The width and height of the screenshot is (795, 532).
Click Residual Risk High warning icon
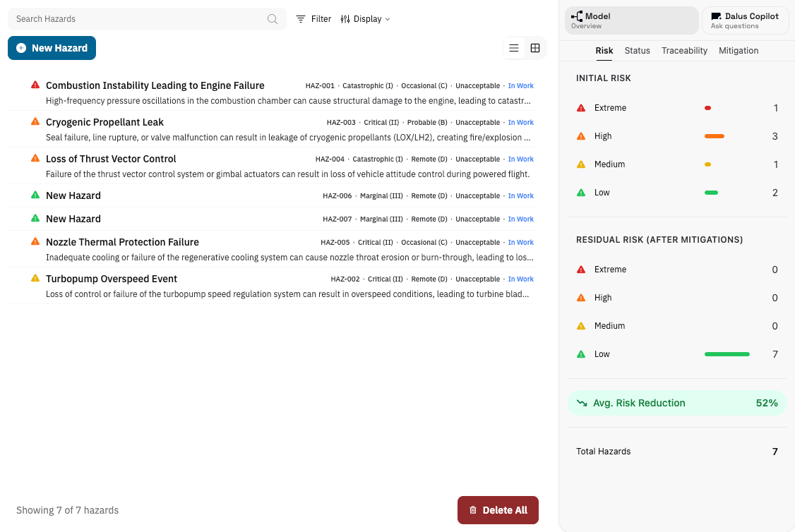(581, 298)
